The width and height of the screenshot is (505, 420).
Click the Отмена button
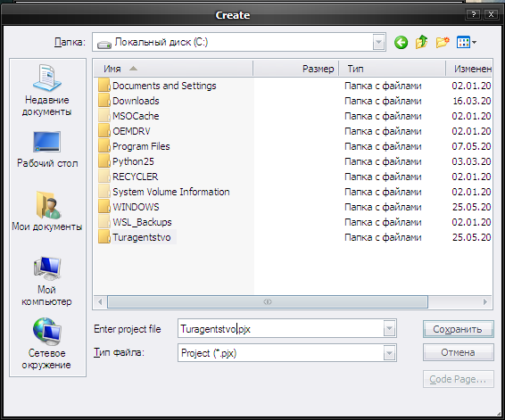(x=458, y=352)
